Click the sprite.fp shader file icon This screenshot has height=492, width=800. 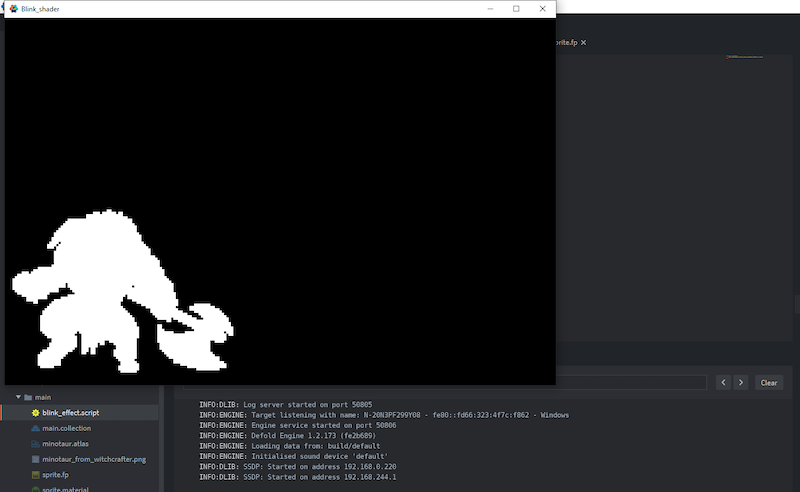[x=36, y=474]
